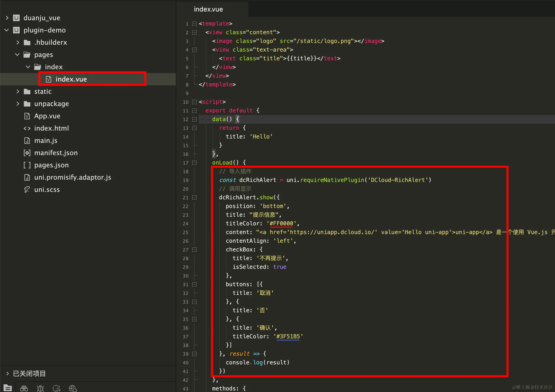Expand the duanju_vue project
The image size is (555, 392).
tap(7, 18)
